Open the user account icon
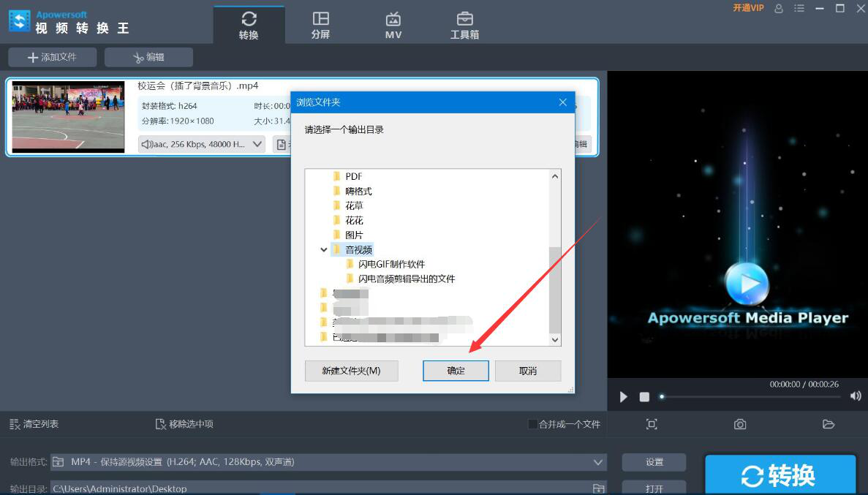The image size is (868, 495). (x=779, y=8)
